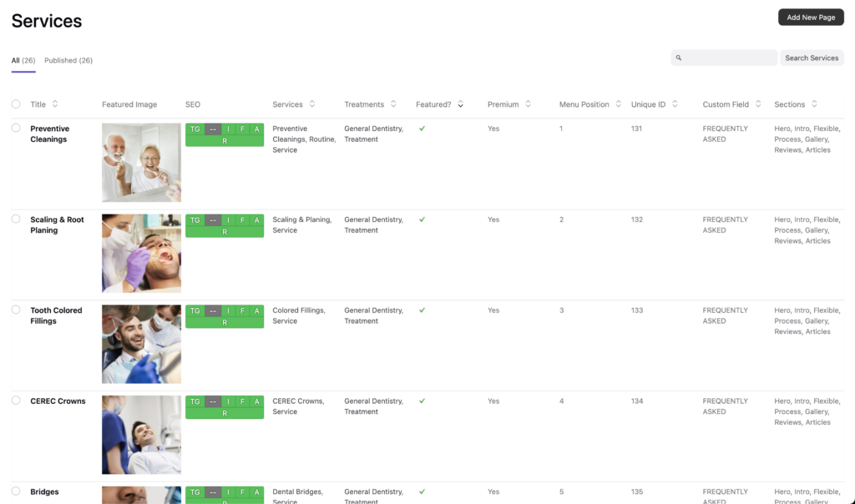Click the R SEO badge for Scaling & Root Planing
This screenshot has height=504, width=855.
[225, 232]
